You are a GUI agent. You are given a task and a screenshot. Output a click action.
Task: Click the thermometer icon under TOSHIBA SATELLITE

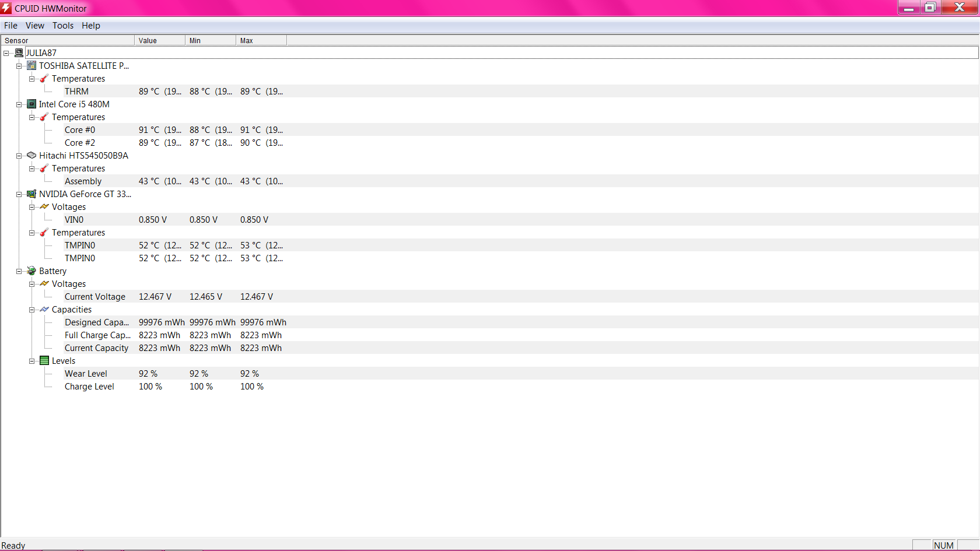44,79
